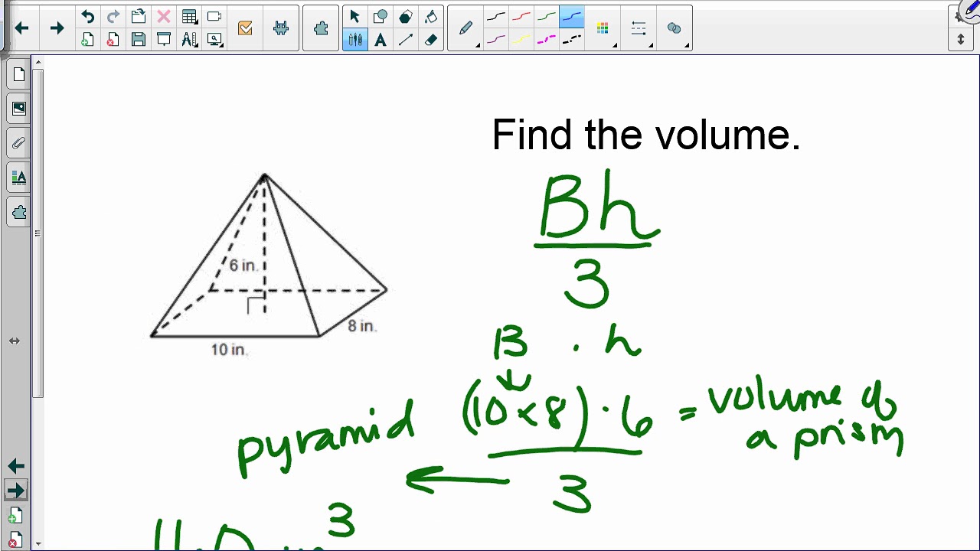Pick the Shapes tool
This screenshot has height=551, width=980.
click(x=380, y=17)
